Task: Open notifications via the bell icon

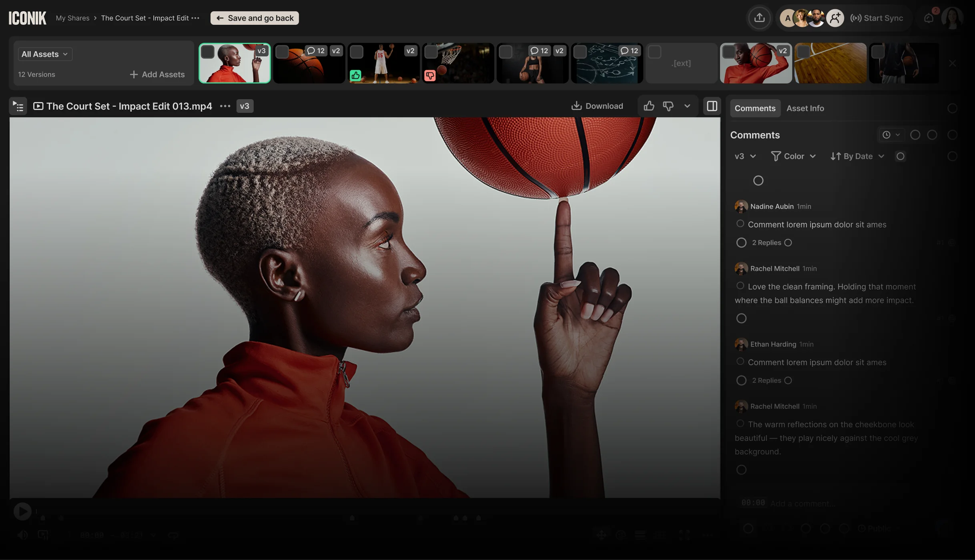Action: pos(929,18)
